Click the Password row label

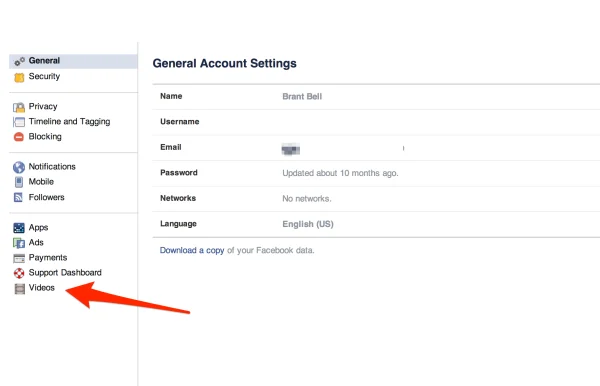coord(179,173)
